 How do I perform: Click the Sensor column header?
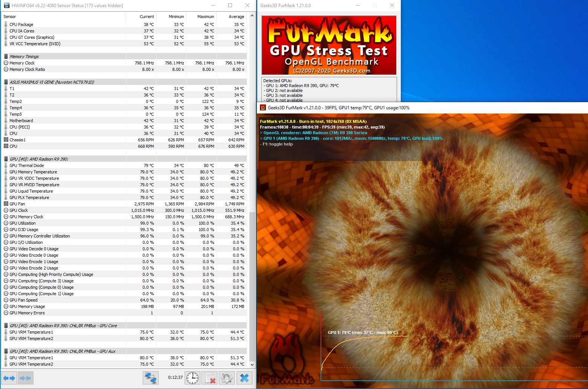64,17
